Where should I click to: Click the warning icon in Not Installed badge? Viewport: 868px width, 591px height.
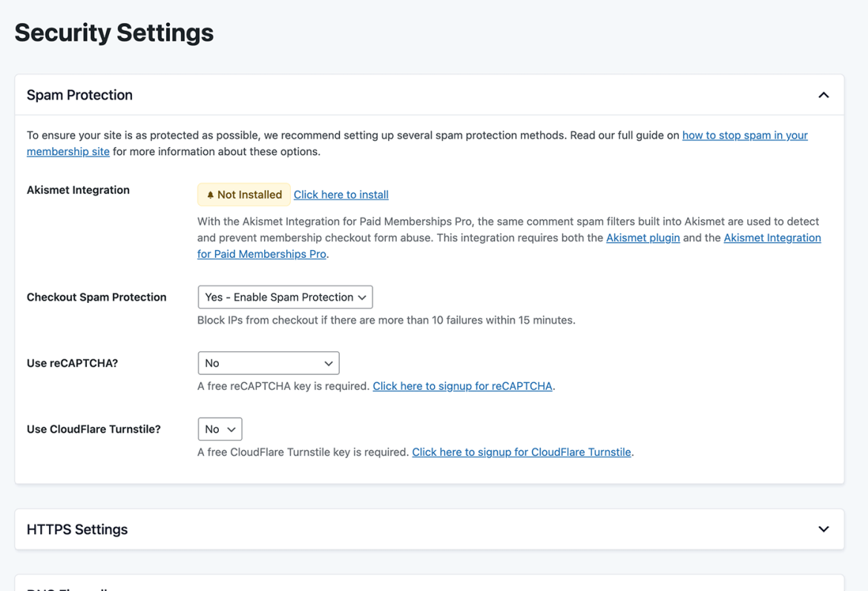[211, 195]
